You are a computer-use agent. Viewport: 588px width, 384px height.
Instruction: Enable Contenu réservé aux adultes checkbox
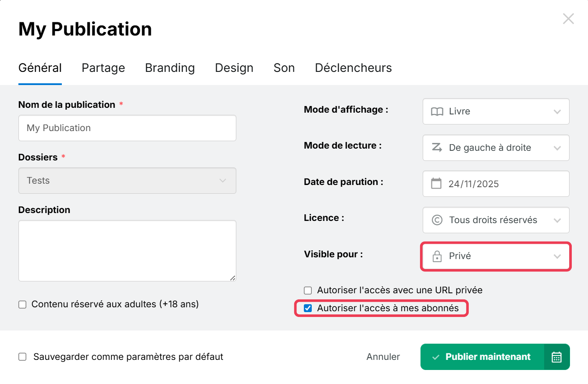[x=22, y=304]
